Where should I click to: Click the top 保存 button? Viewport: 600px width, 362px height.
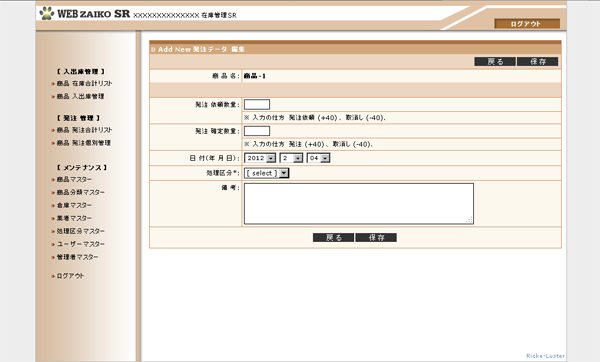pyautogui.click(x=538, y=62)
